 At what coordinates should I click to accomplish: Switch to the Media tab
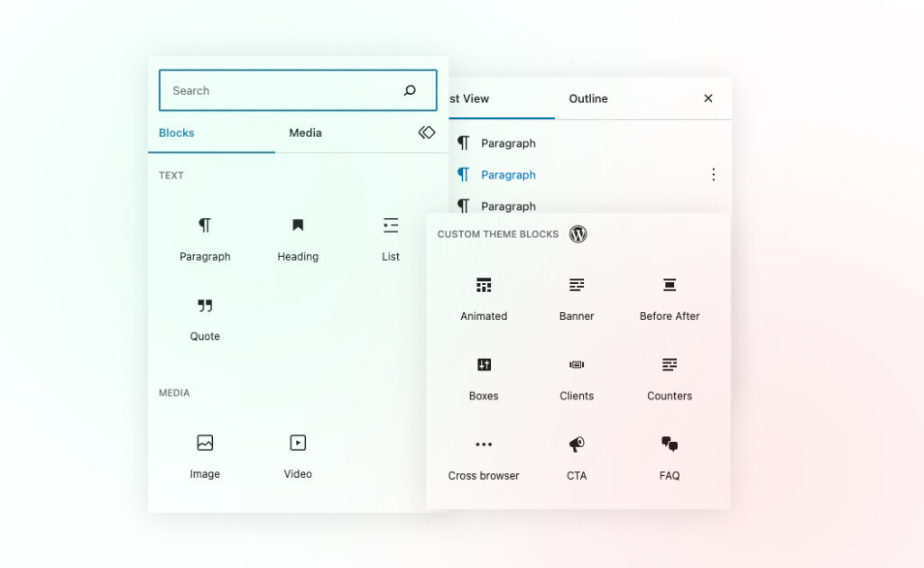click(305, 133)
